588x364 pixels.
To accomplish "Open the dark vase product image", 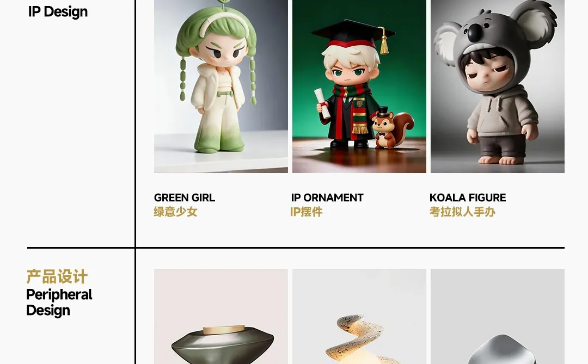I will [x=221, y=316].
